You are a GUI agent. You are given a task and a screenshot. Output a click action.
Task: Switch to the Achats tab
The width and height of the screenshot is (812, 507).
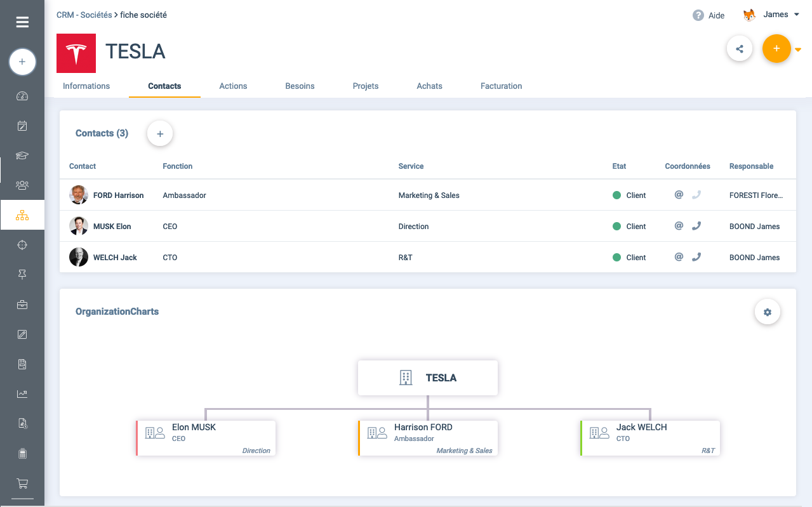[x=429, y=86]
